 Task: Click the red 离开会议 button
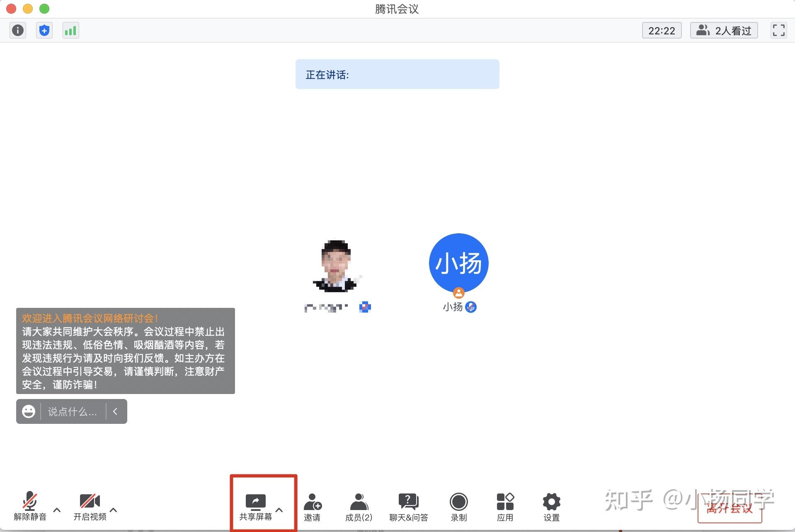point(730,508)
